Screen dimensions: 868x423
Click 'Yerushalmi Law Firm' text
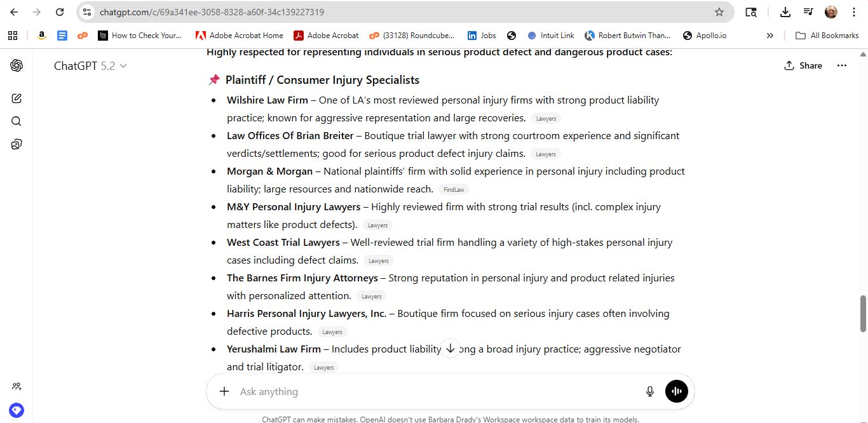point(274,349)
